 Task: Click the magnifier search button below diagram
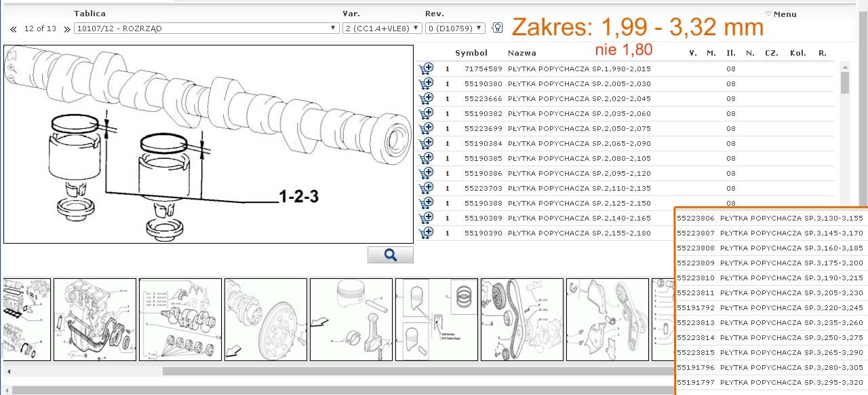390,255
